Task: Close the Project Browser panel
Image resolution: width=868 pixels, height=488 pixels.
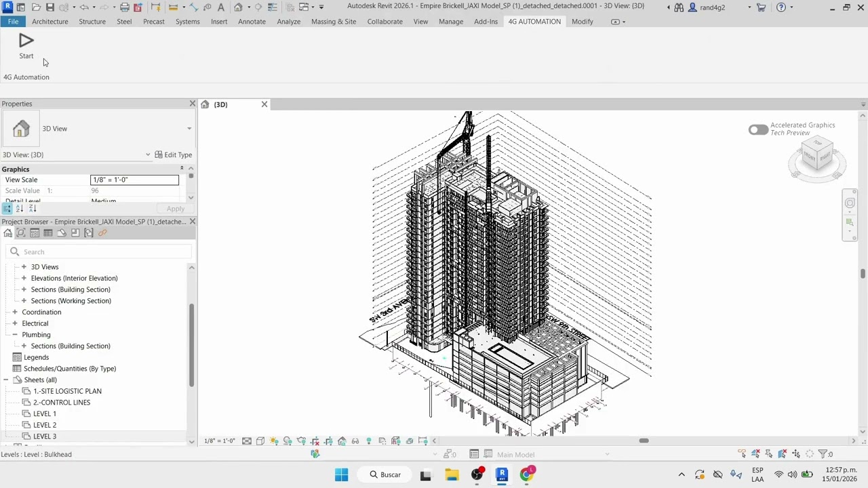Action: (193, 222)
